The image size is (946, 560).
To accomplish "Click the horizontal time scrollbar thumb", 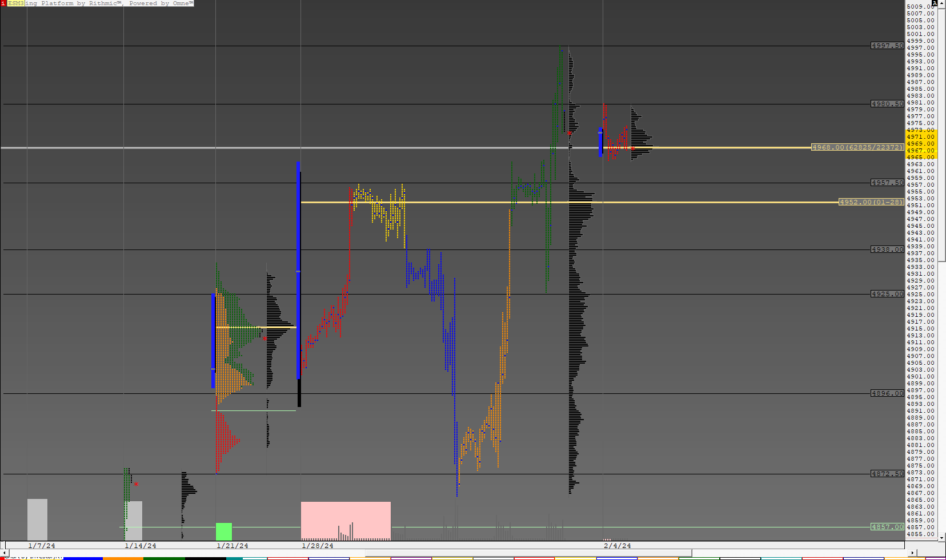I will (x=528, y=553).
